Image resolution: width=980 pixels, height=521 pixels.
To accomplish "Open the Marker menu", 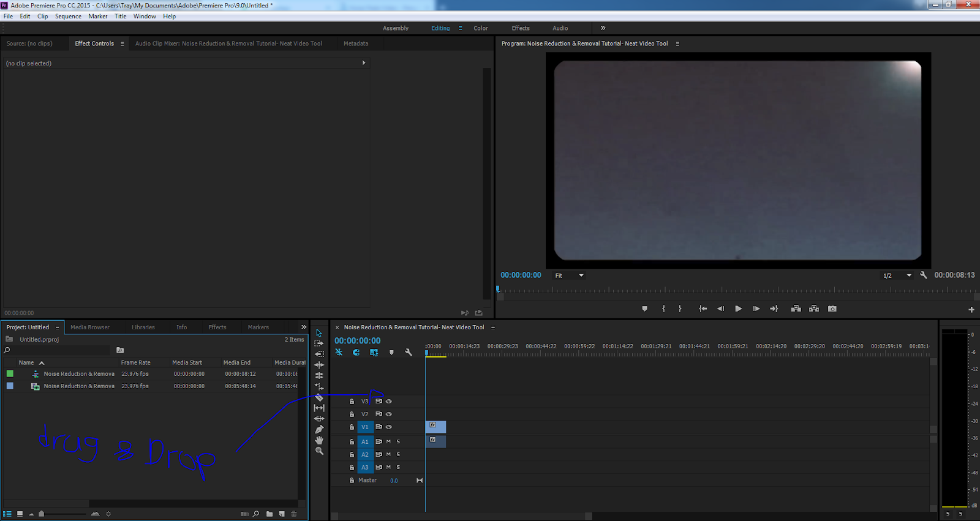I will click(x=98, y=17).
